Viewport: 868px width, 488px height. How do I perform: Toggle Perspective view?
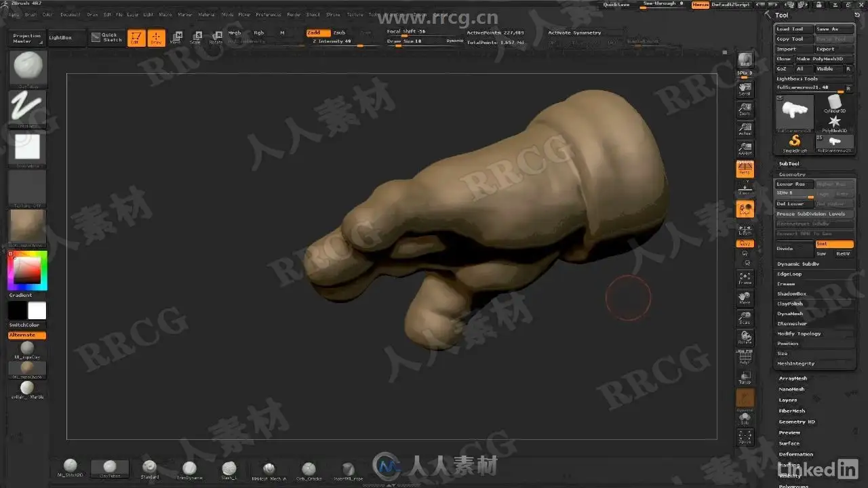click(745, 169)
